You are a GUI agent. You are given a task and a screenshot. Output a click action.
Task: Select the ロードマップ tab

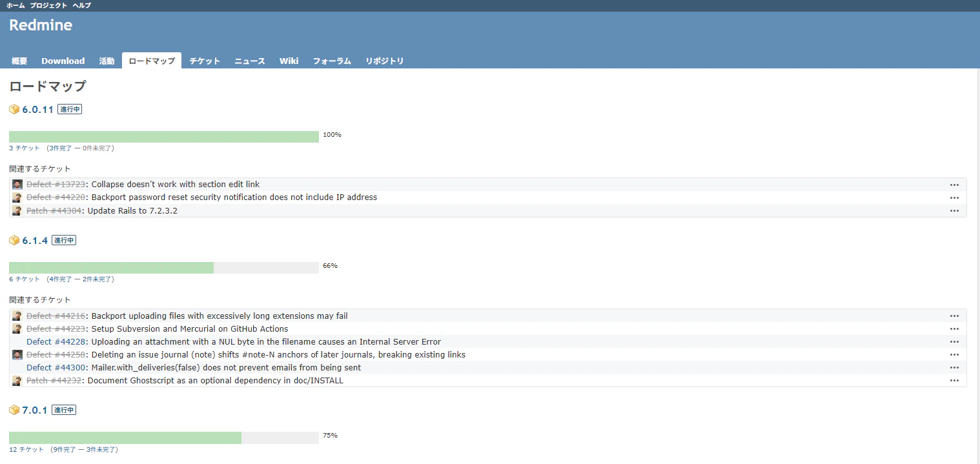(x=152, y=61)
